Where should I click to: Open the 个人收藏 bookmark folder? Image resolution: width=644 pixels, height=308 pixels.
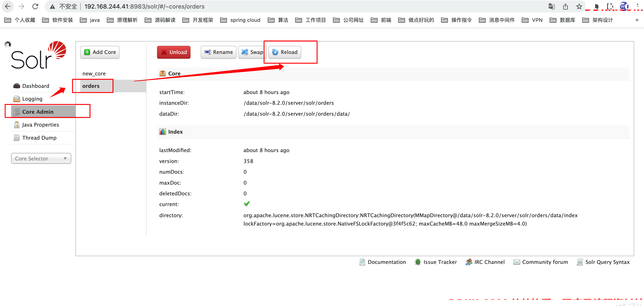pos(20,20)
